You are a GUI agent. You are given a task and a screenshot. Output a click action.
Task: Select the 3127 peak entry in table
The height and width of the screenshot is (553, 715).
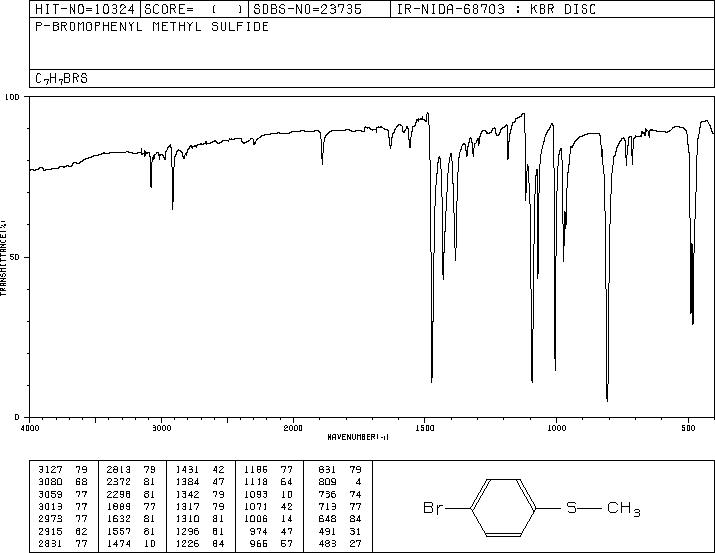[51, 470]
